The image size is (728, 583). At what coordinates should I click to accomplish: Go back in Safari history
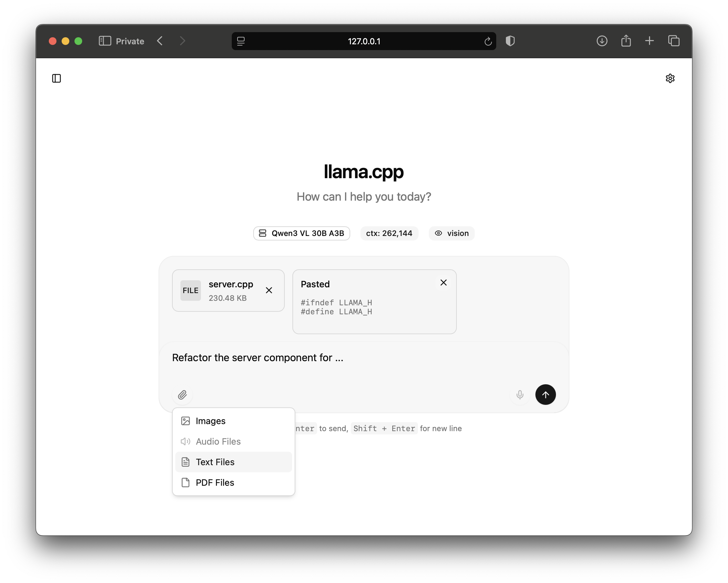(160, 41)
